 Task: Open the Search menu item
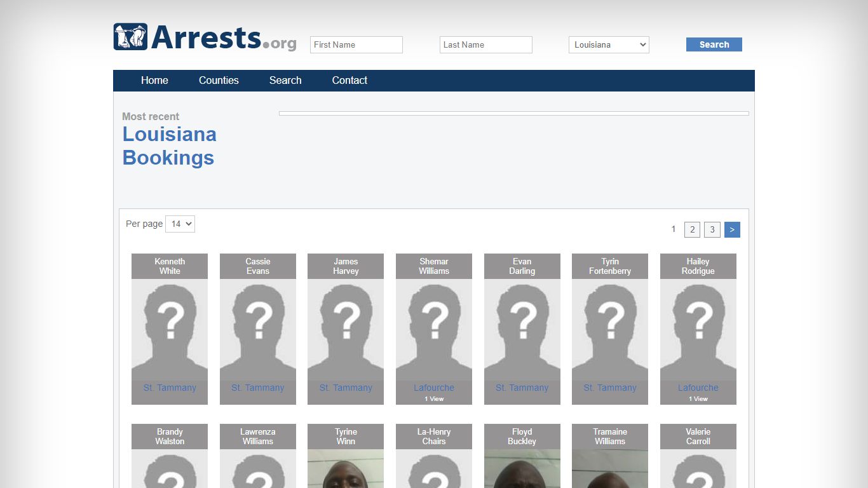click(285, 80)
